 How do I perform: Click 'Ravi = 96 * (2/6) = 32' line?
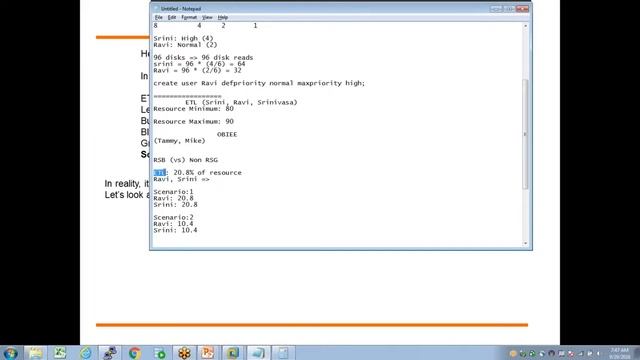(198, 71)
